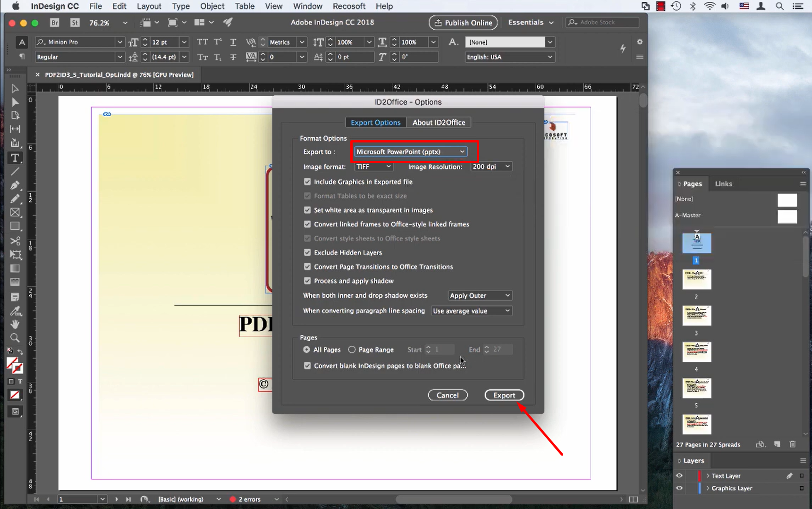The height and width of the screenshot is (509, 812).
Task: Create new page in Pages panel
Action: [x=777, y=444]
